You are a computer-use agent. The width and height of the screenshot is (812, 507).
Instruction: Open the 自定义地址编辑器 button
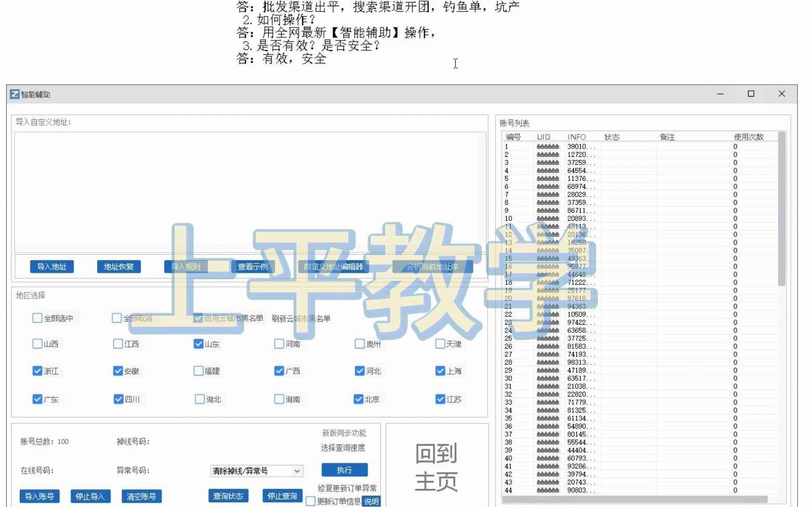tap(333, 266)
